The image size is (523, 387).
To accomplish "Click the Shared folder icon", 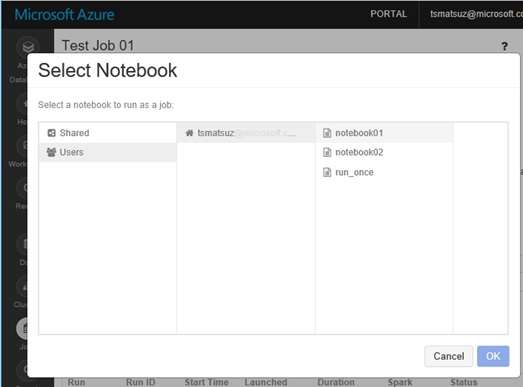I will (x=51, y=133).
